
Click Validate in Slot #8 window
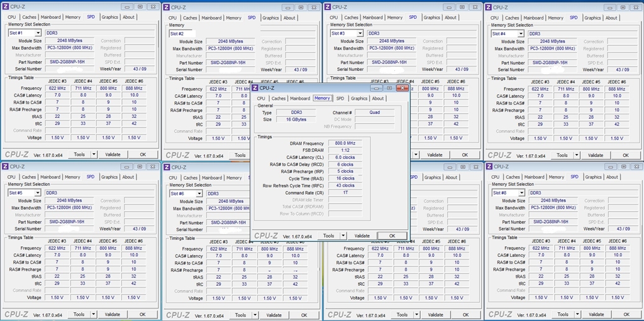tap(596, 314)
